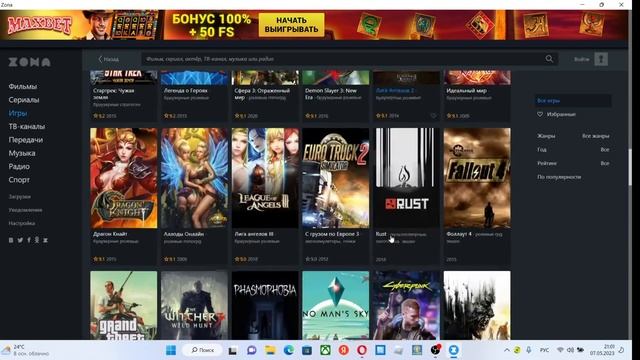The width and height of the screenshot is (640, 360).
Task: Open the Witcher 3 Wild Hunt poster
Action: click(194, 305)
